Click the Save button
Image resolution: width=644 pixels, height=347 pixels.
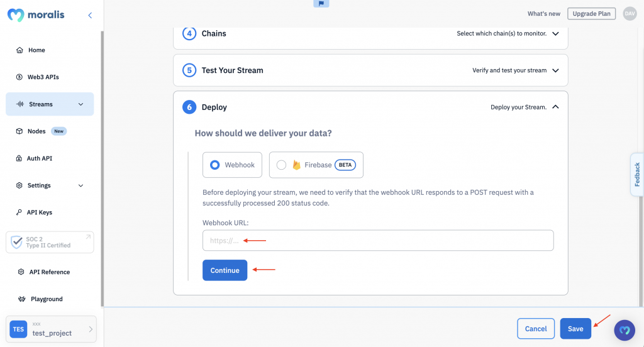pos(575,329)
